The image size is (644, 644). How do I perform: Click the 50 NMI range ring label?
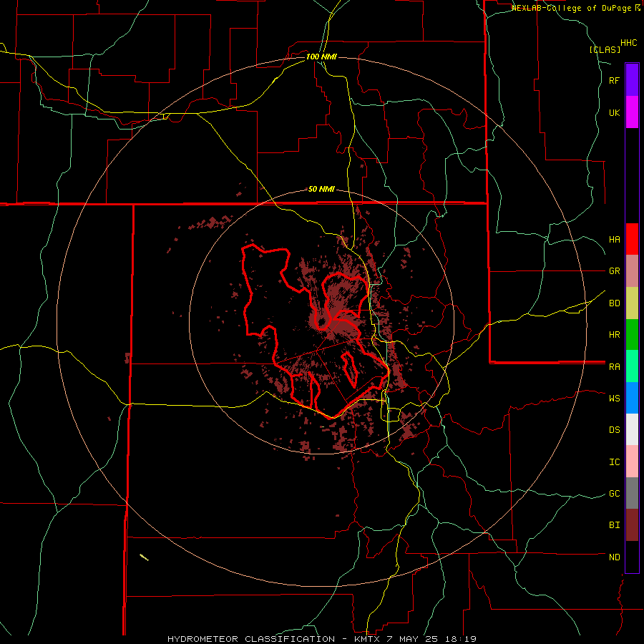pyautogui.click(x=321, y=190)
